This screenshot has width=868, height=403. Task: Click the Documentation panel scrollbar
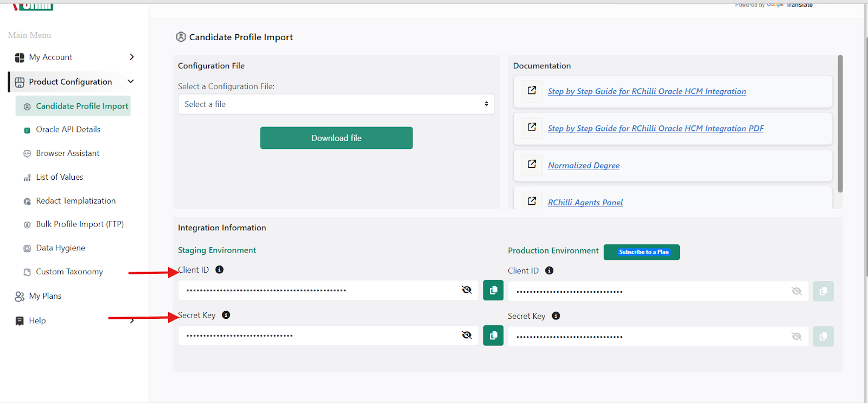[x=840, y=125]
